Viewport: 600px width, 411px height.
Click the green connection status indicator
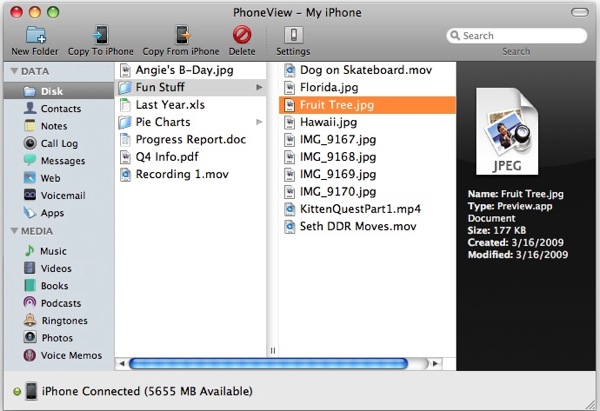[17, 391]
